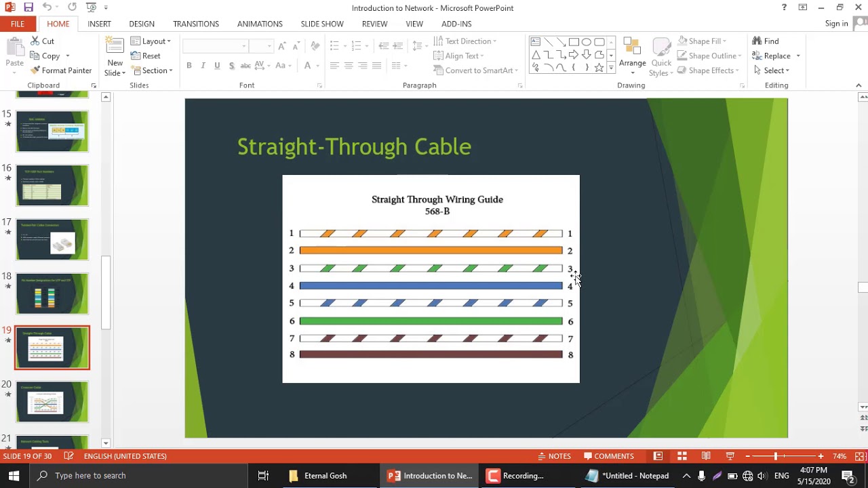Open Untitled - Notepad from taskbar
The width and height of the screenshot is (868, 488).
(629, 476)
